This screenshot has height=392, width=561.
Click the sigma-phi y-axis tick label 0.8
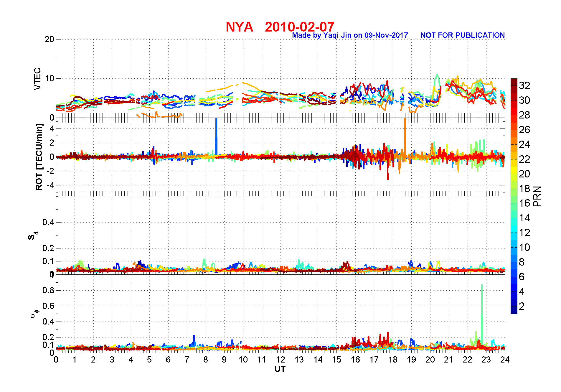pyautogui.click(x=48, y=290)
